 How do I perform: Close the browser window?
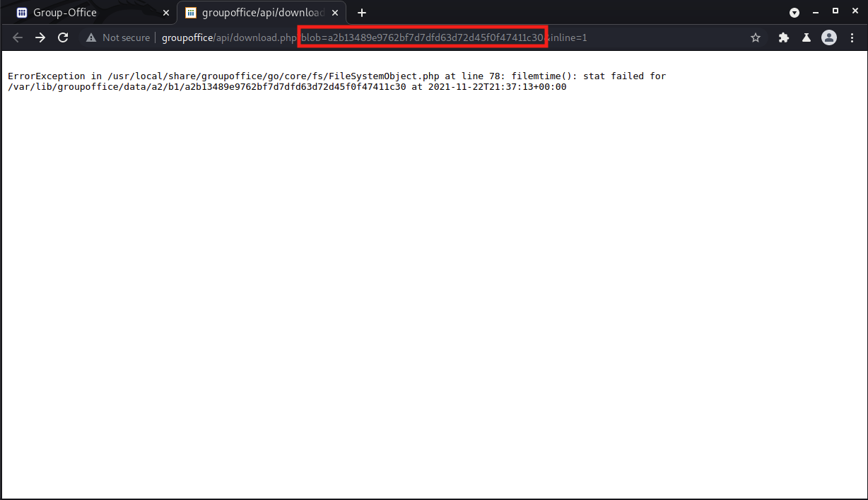pos(855,11)
